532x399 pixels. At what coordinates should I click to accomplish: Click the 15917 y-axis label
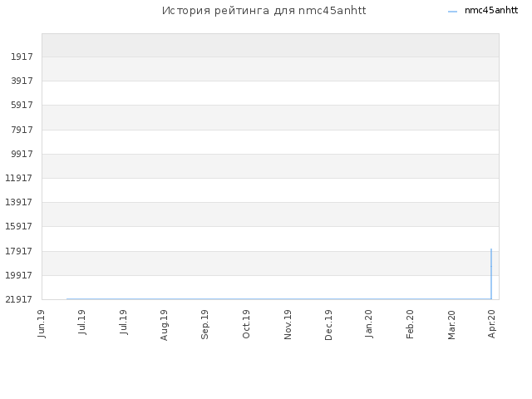(x=19, y=226)
